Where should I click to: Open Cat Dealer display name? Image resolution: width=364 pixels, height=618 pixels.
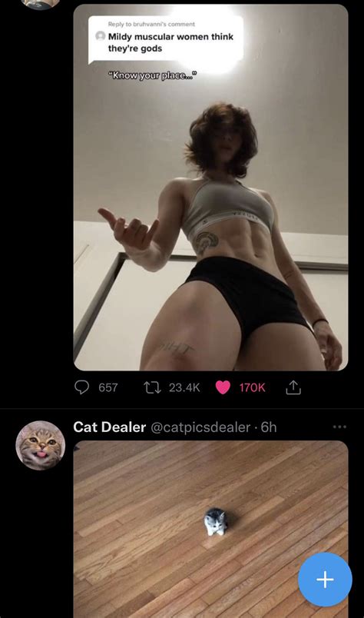[110, 427]
